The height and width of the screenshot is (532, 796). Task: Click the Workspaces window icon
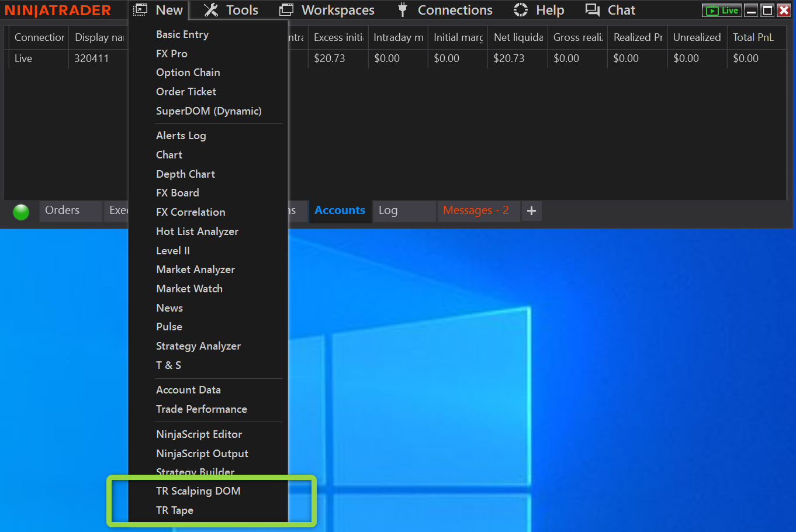click(286, 10)
